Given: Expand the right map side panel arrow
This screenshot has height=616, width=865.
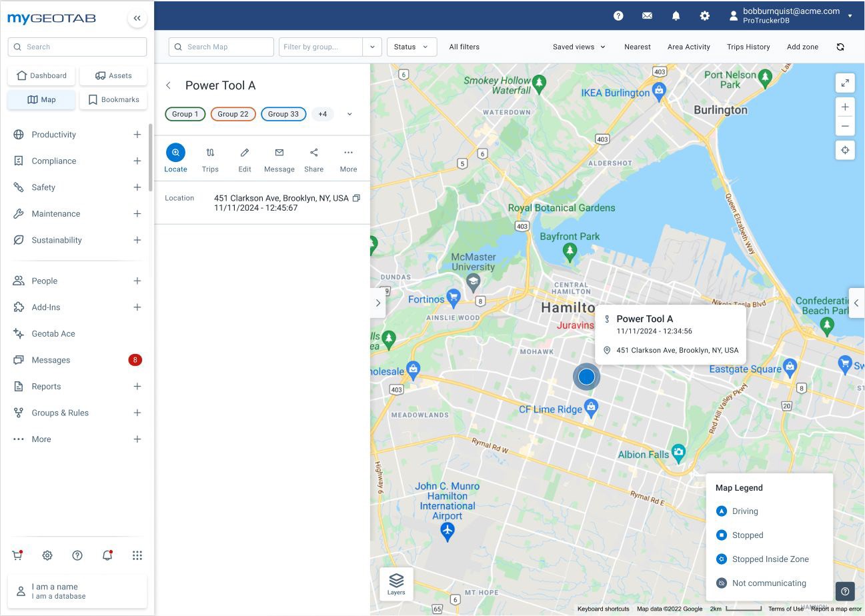Looking at the screenshot, I should coord(856,303).
